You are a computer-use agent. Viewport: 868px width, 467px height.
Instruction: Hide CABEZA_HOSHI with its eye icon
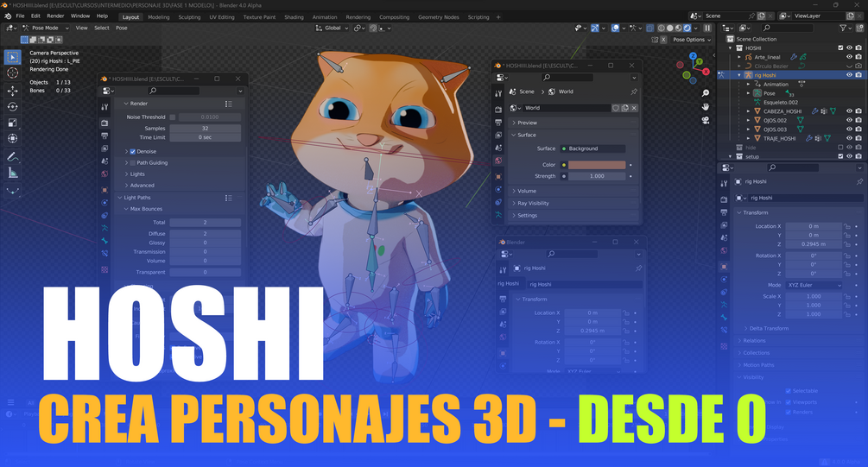[x=849, y=111]
